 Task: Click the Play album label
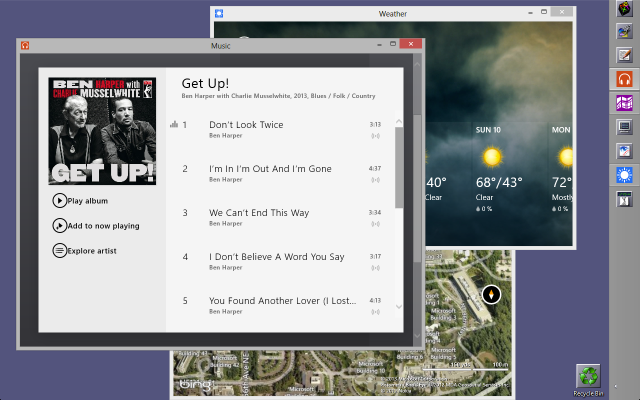(88, 201)
